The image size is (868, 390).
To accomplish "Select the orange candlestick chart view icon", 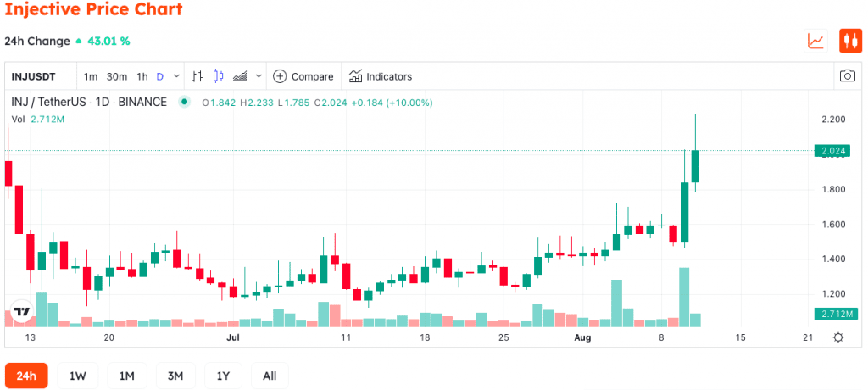I will click(850, 41).
